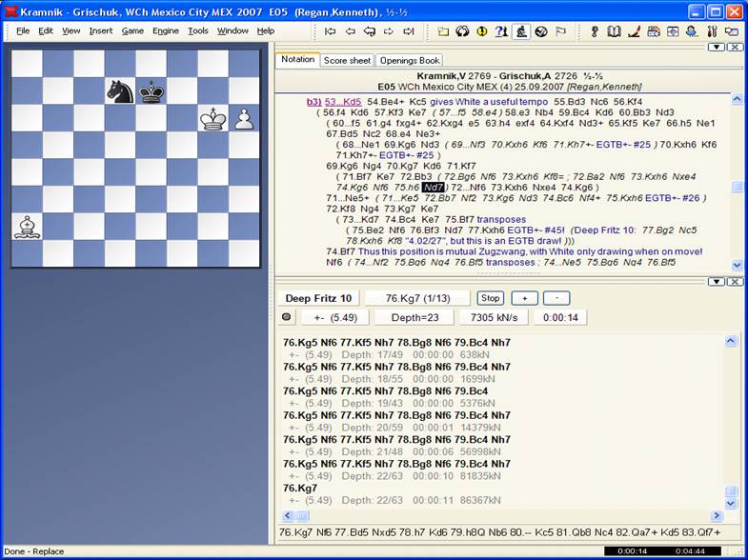Jump to the end of the game
This screenshot has width=748, height=560.
(x=408, y=31)
